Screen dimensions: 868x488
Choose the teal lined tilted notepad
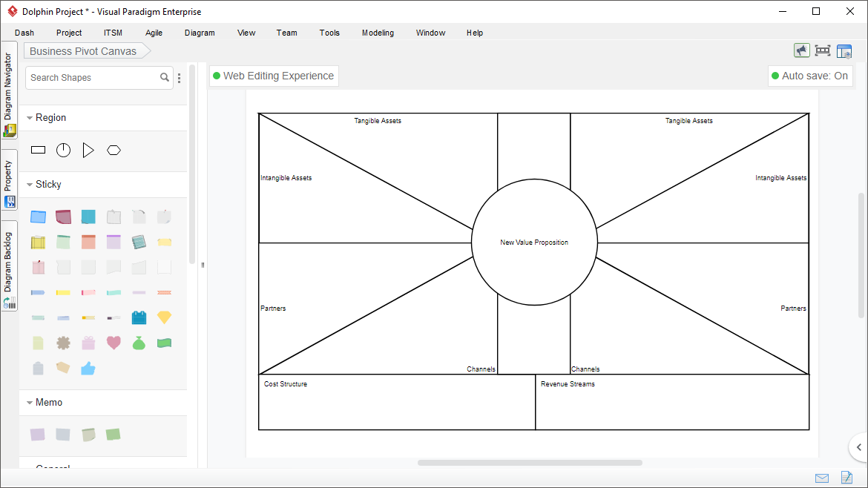pyautogui.click(x=139, y=242)
